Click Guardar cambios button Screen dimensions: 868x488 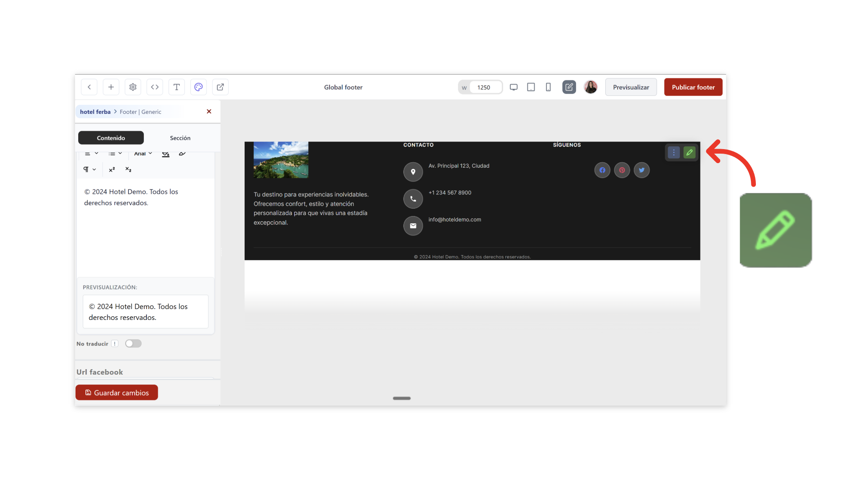point(117,393)
